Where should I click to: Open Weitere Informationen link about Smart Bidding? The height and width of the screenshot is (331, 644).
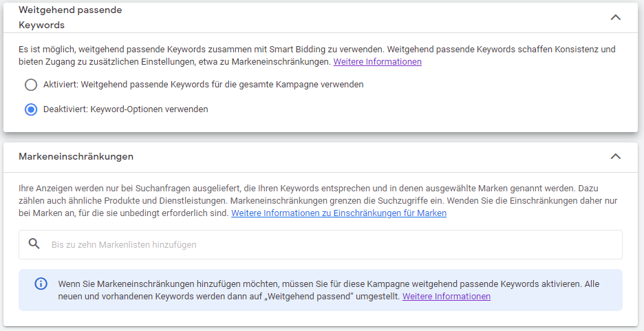click(x=378, y=62)
